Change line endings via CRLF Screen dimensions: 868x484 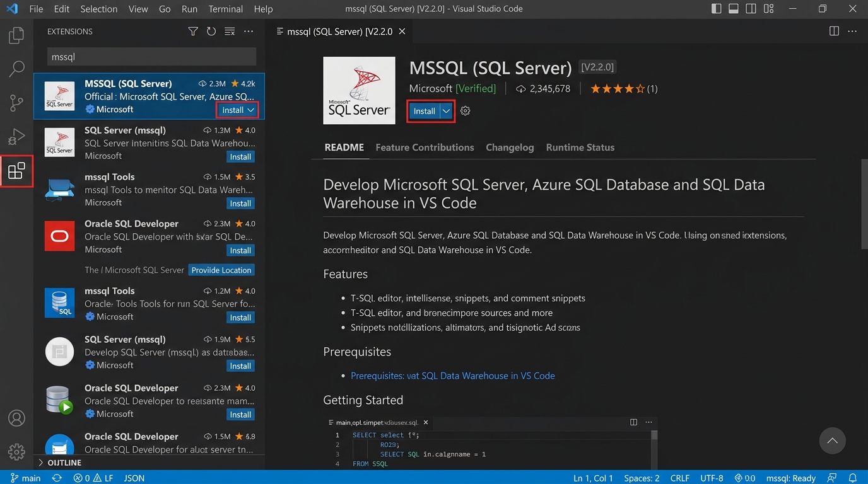tap(679, 478)
